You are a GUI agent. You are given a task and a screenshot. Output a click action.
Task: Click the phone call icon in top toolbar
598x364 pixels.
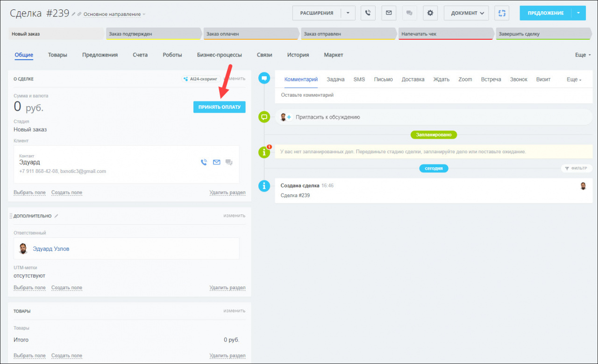[368, 13]
